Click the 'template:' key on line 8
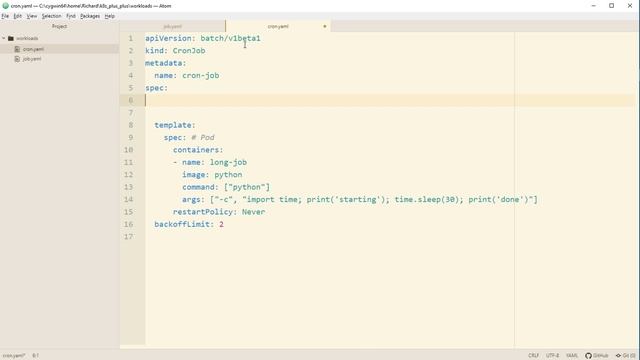The width and height of the screenshot is (640, 360). (x=175, y=125)
